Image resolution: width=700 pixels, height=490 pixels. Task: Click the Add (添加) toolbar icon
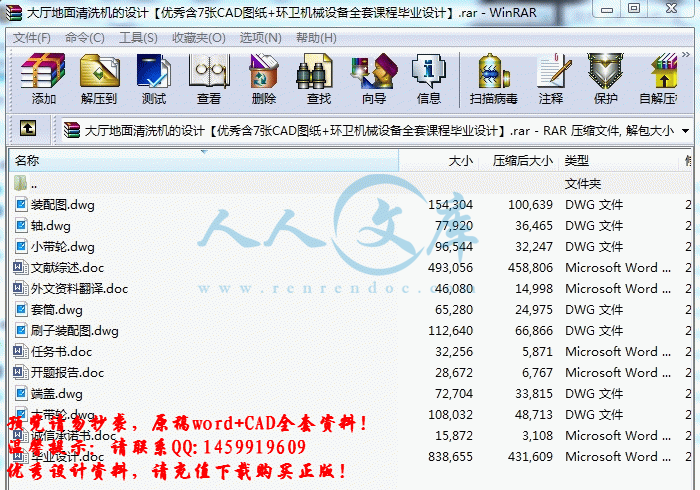tap(43, 79)
